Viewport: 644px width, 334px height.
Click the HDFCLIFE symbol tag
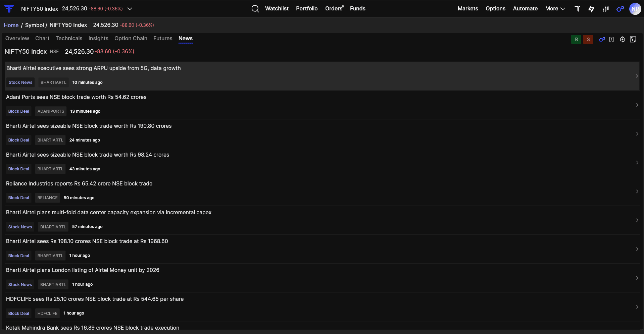[47, 314]
